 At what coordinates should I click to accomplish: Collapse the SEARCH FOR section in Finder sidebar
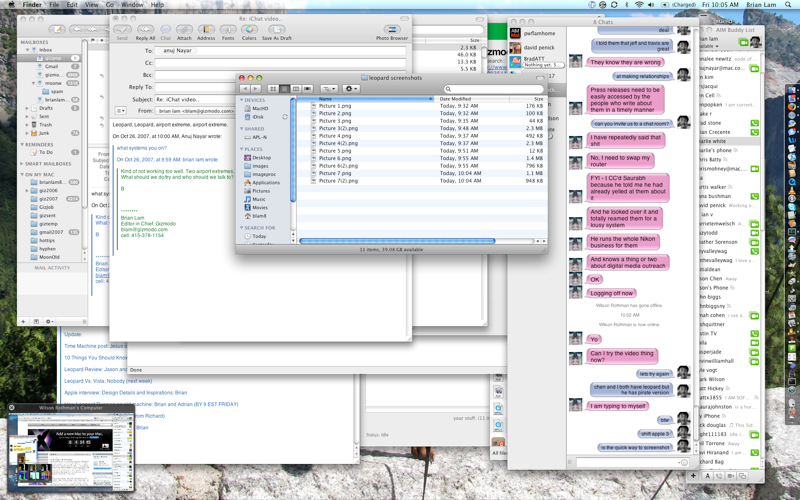(242, 228)
